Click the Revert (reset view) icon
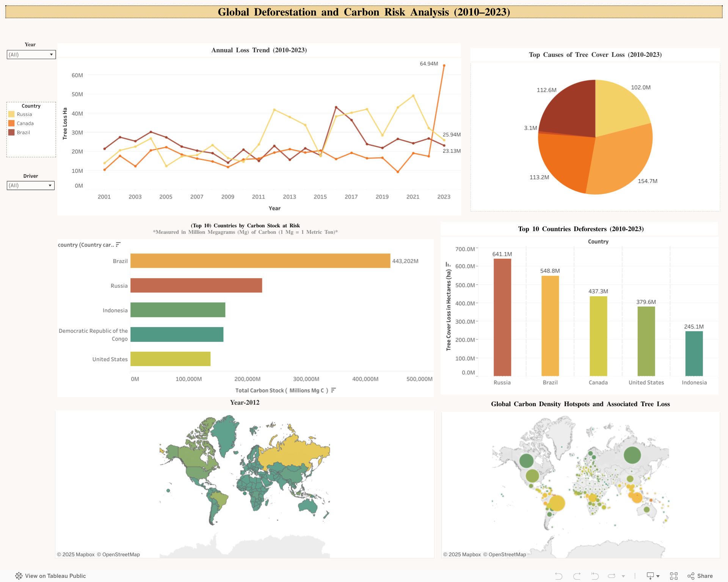The image size is (728, 582). 595,576
